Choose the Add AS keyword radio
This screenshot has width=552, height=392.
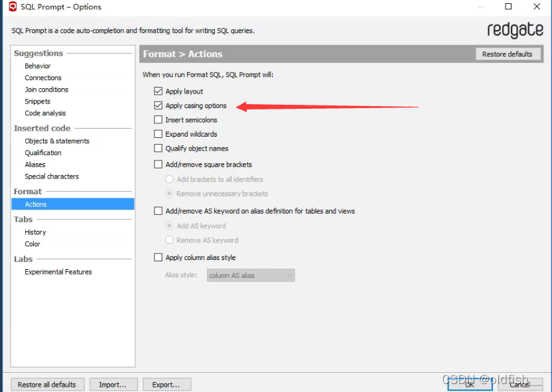coord(169,226)
